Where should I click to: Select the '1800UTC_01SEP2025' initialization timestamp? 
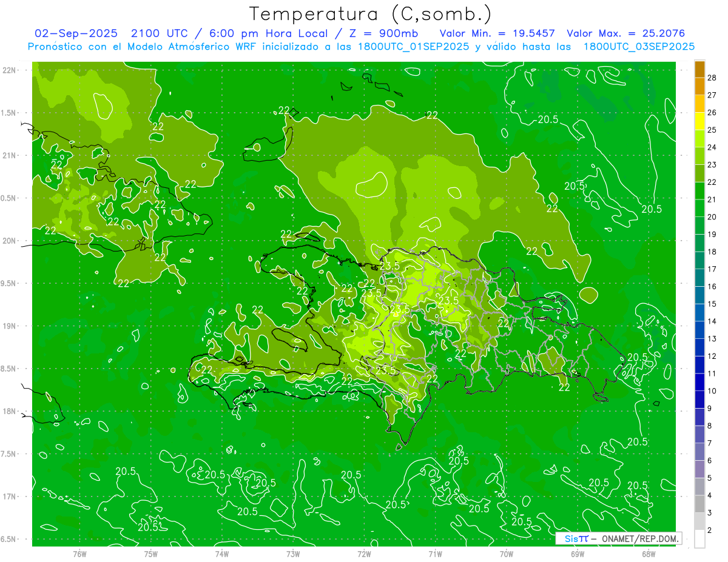pos(411,47)
